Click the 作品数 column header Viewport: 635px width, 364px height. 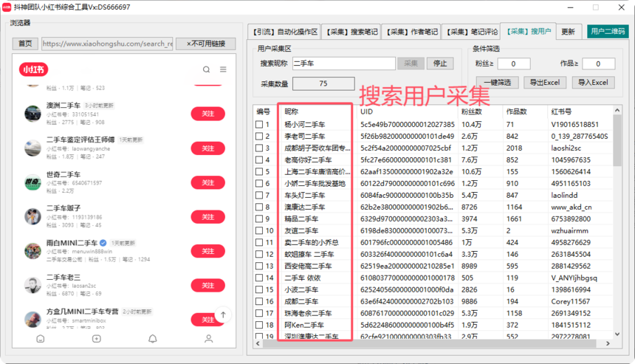[x=516, y=111]
